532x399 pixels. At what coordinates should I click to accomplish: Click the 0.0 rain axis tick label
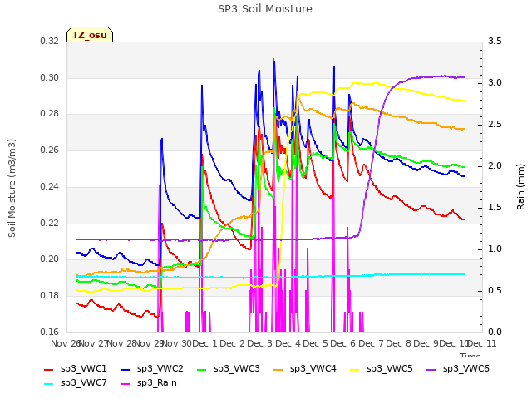click(495, 332)
